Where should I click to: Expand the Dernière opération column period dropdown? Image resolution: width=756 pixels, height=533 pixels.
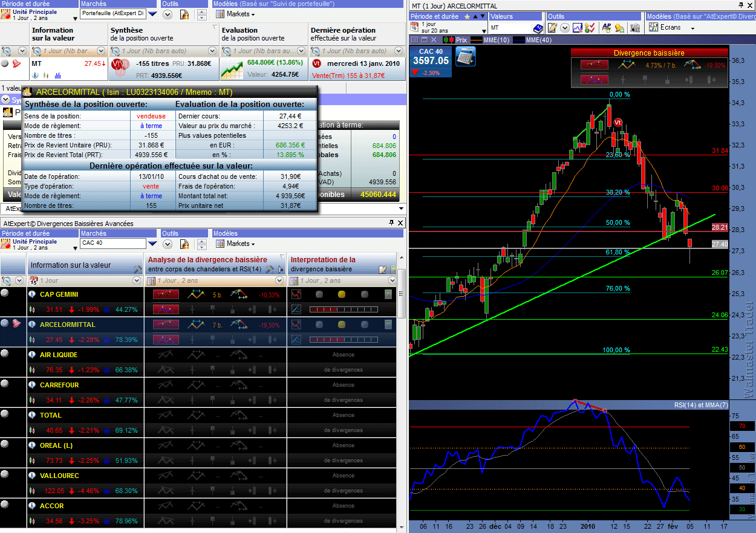399,51
